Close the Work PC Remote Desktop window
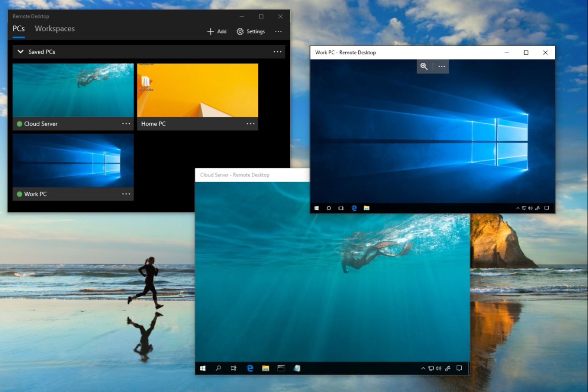The height and width of the screenshot is (392, 588). (545, 53)
